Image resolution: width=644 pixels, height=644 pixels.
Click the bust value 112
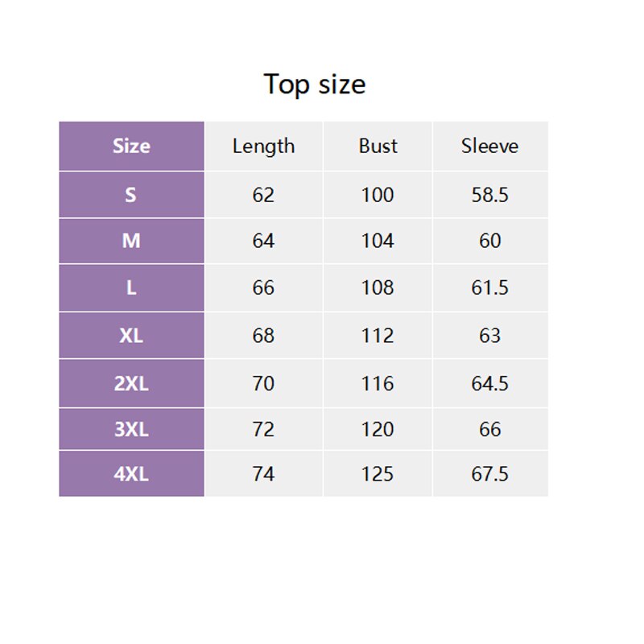click(378, 336)
